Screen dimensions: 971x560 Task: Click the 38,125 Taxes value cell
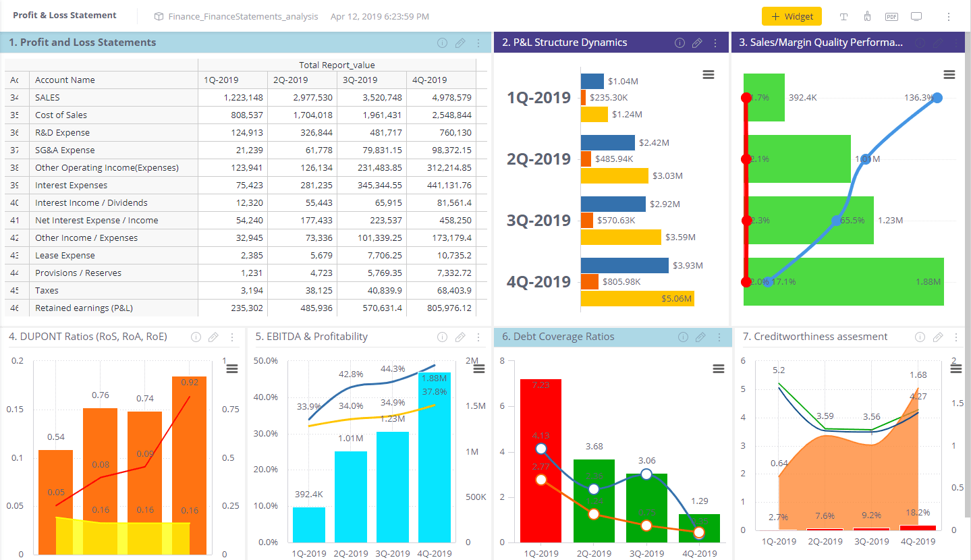(301, 290)
